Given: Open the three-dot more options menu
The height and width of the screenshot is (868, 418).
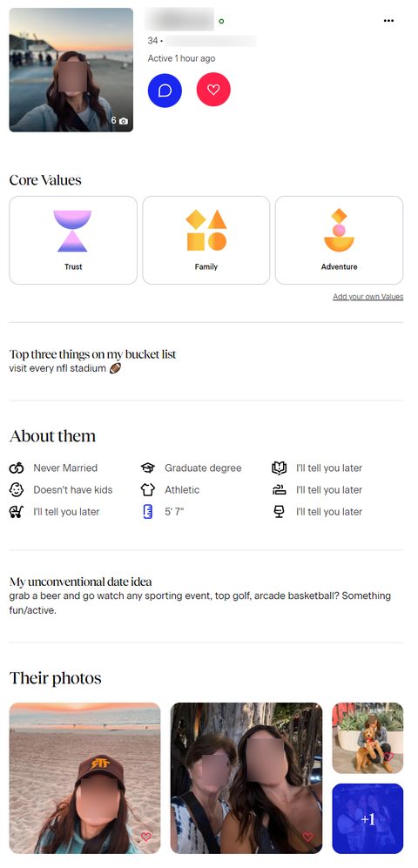Looking at the screenshot, I should coord(388,21).
